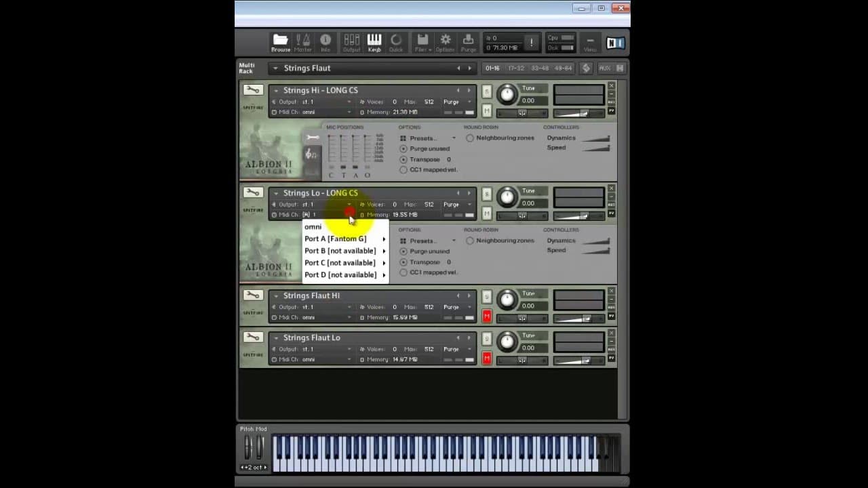The height and width of the screenshot is (488, 868).
Task: Go to the next Strings Hi instrument preset
Action: [469, 90]
